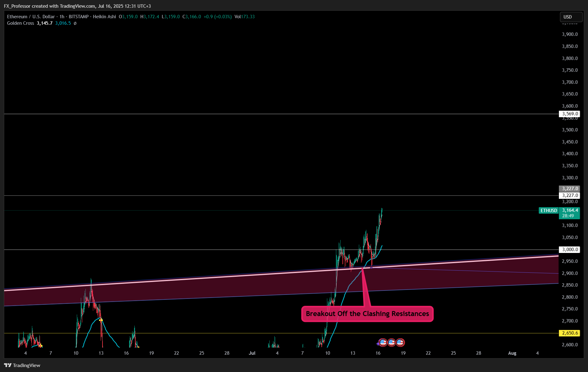Viewport: 588px width, 372px height.
Task: Click the white 3,227.0 price label
Action: click(569, 195)
